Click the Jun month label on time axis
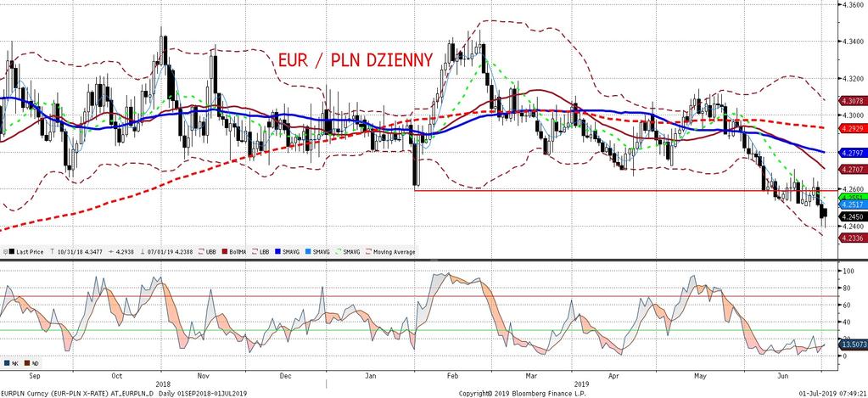Image resolution: width=868 pixels, height=398 pixels. 783,376
